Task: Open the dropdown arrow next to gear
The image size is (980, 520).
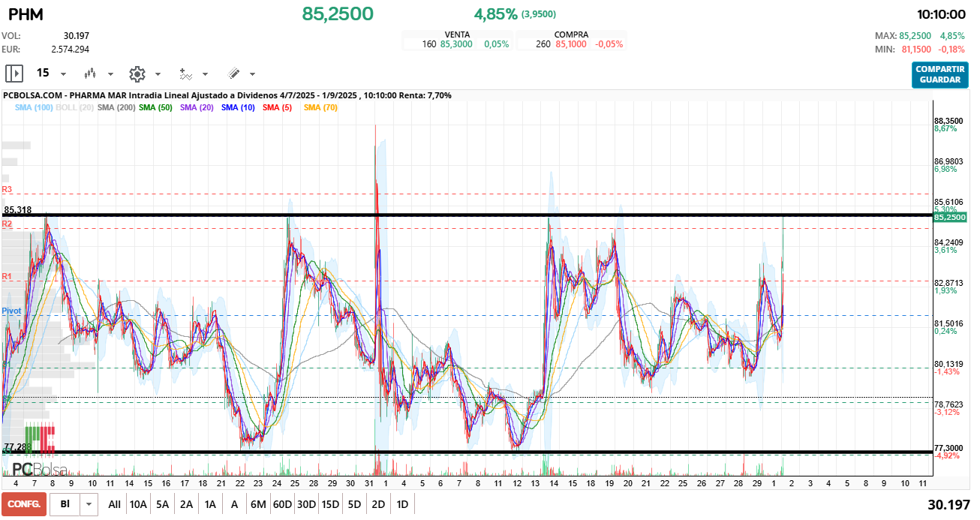Action: point(158,74)
